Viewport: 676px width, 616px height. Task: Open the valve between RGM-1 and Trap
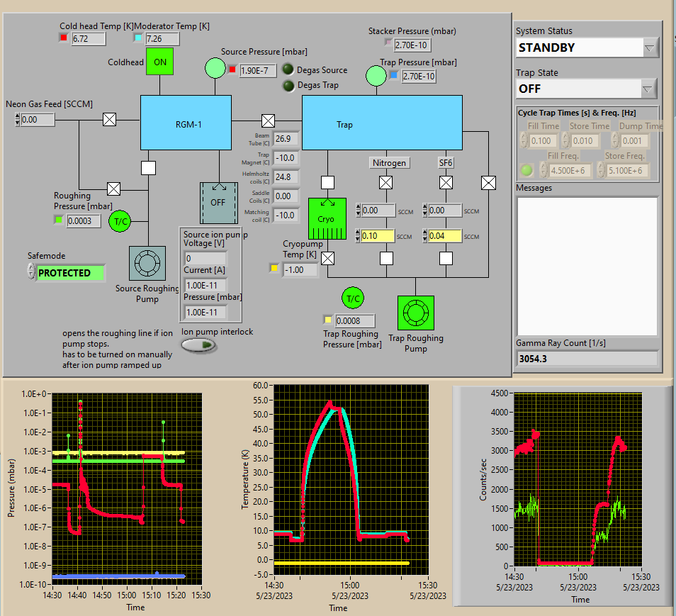click(268, 120)
